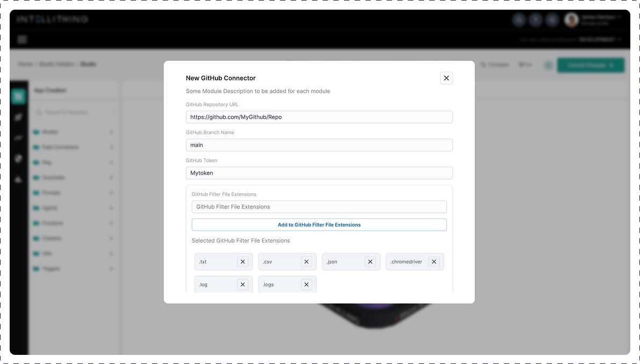Close the New GitHub Connector dialog
640x364 pixels.
(x=446, y=78)
